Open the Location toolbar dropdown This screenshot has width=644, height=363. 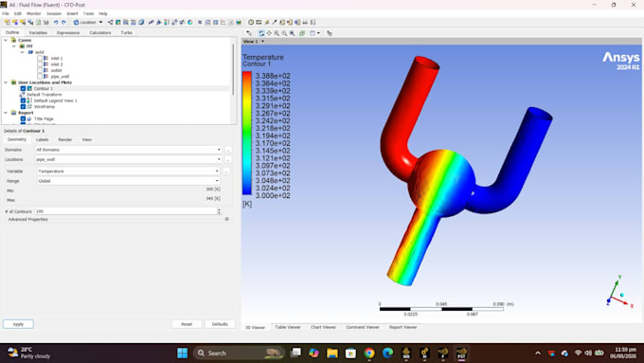click(x=88, y=22)
